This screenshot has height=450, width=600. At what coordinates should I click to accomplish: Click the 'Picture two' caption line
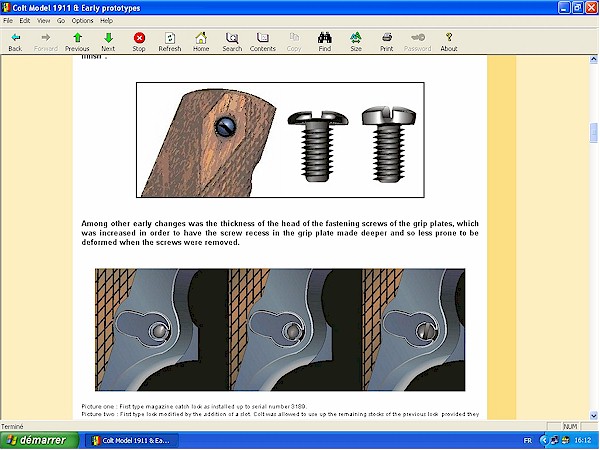pyautogui.click(x=280, y=414)
